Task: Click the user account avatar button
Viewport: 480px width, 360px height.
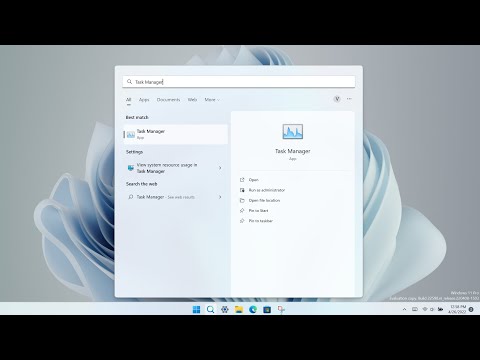Action: [x=337, y=99]
